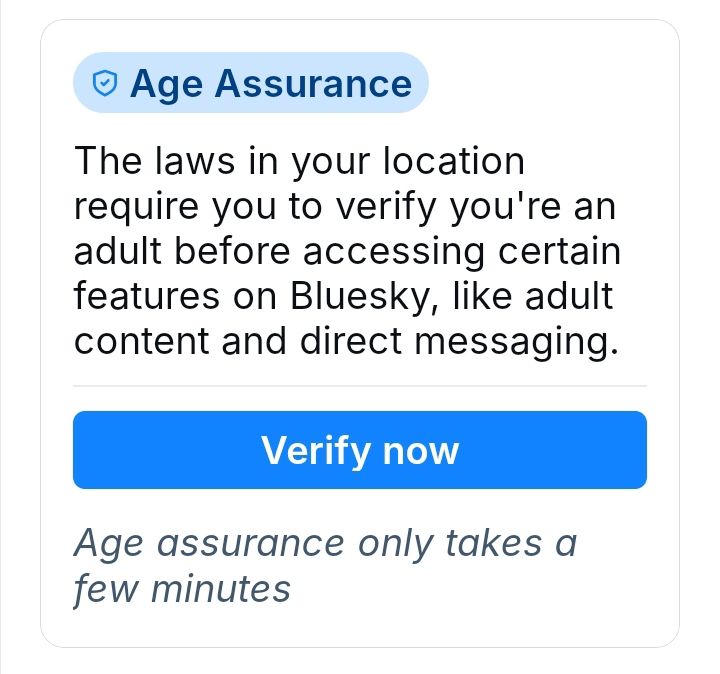This screenshot has height=674, width=720.
Task: Click the word 'now' on the blue button
Action: coord(419,450)
